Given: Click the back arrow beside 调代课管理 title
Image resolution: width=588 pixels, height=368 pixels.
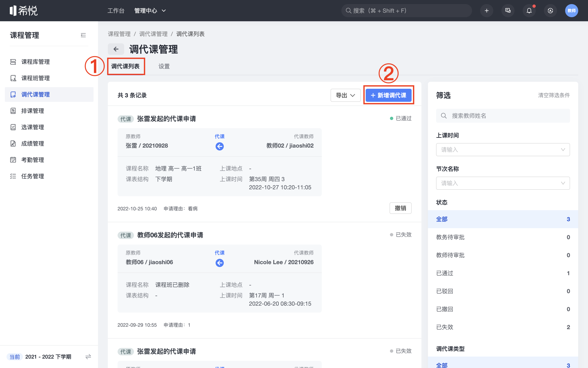Looking at the screenshot, I should click(x=116, y=49).
